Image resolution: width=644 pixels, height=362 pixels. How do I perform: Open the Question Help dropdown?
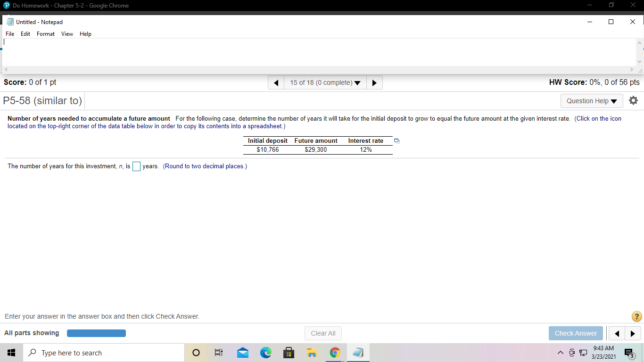pyautogui.click(x=591, y=100)
